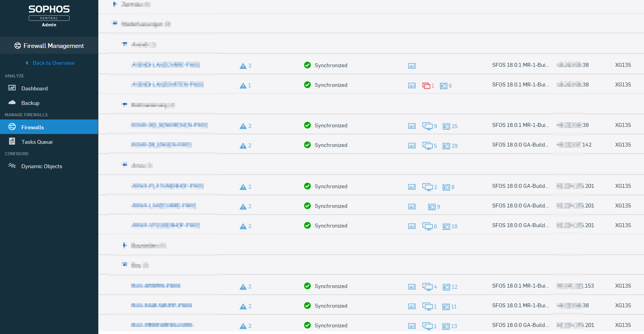The image size is (644, 334).
Task: Open the Tasks Queue menu item
Action: click(49, 142)
